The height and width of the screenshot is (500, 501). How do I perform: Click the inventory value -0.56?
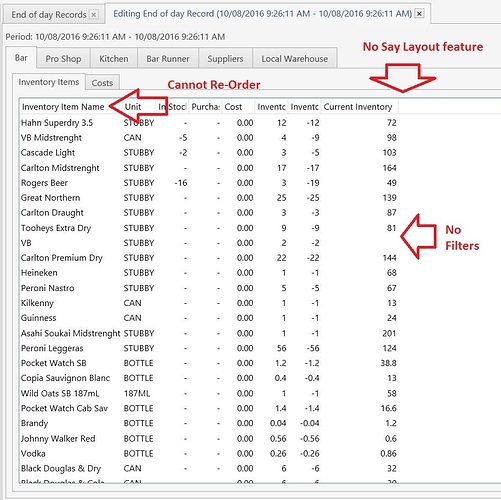pos(310,438)
